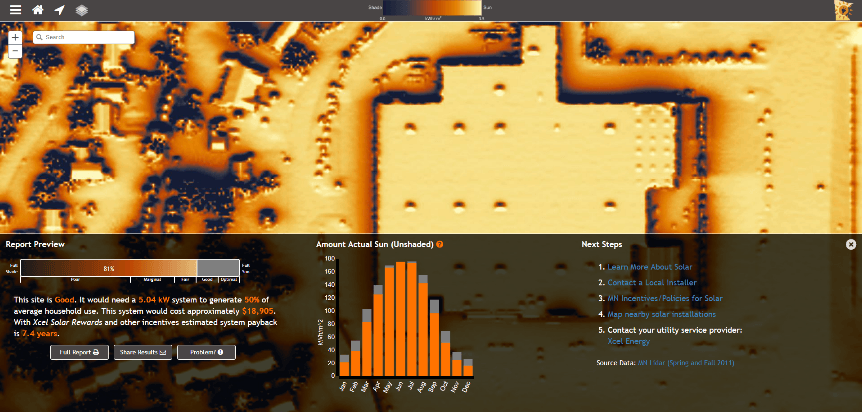Viewport: 862px width, 412px height.
Task: Open MN Lidar source data link
Action: point(686,363)
